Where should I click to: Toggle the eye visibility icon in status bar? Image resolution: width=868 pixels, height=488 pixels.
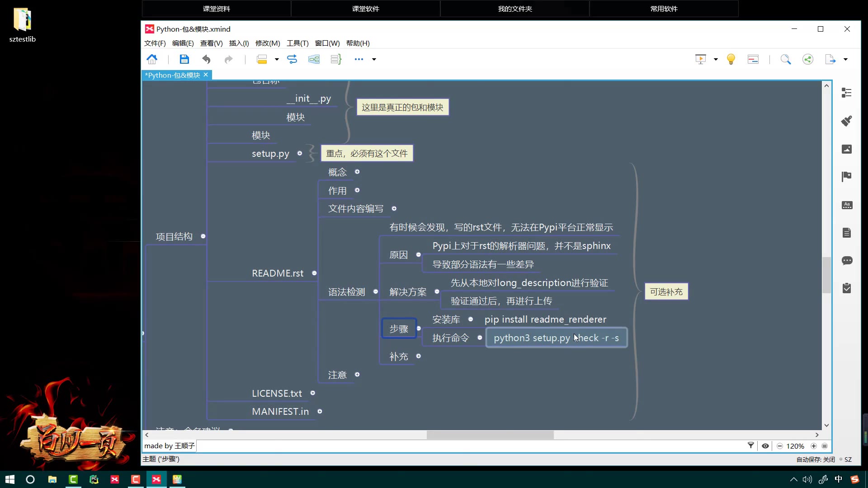(x=765, y=446)
